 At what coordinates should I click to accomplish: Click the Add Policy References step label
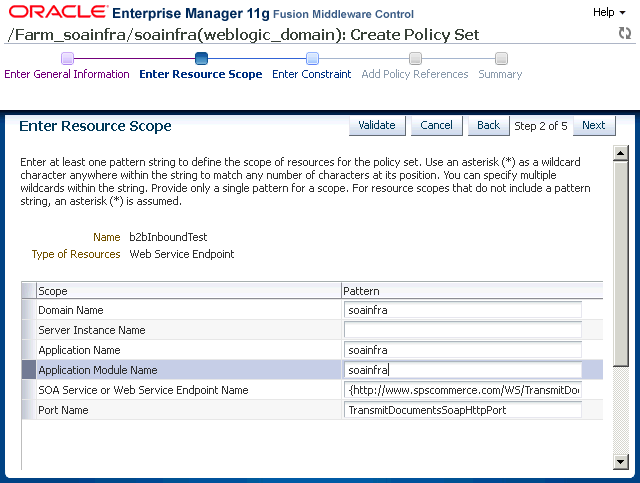pos(415,74)
